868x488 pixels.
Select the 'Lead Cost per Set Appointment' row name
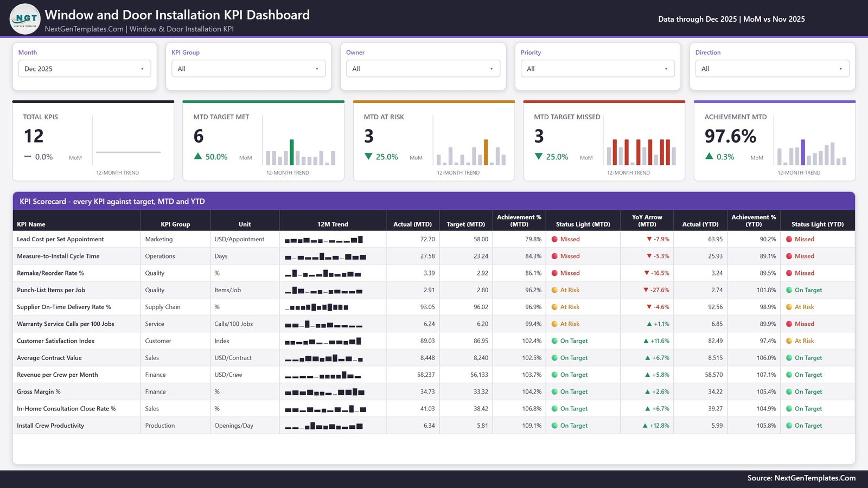click(60, 239)
